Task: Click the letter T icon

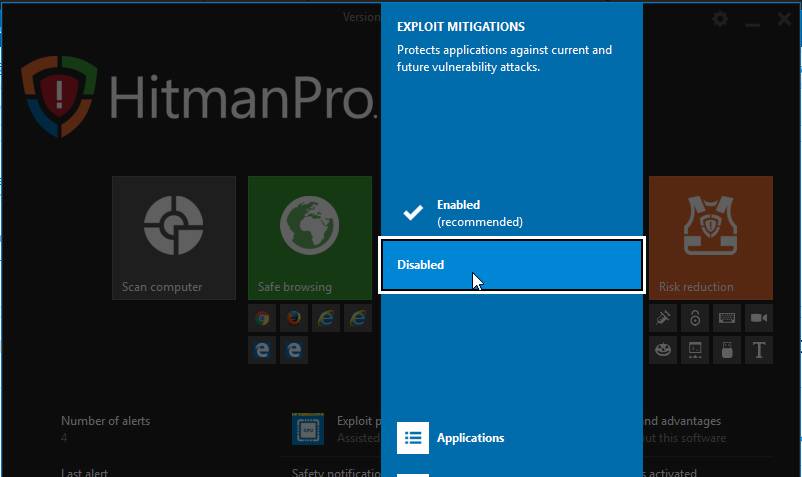Action: click(759, 350)
